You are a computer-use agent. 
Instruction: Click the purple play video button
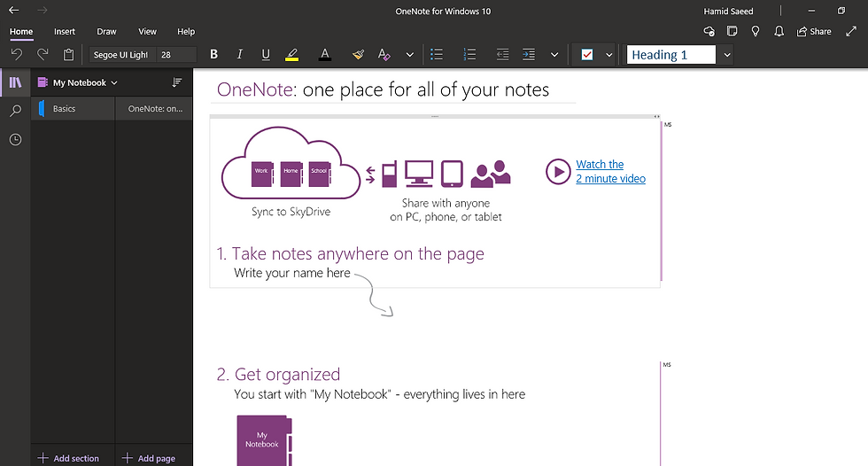click(558, 172)
